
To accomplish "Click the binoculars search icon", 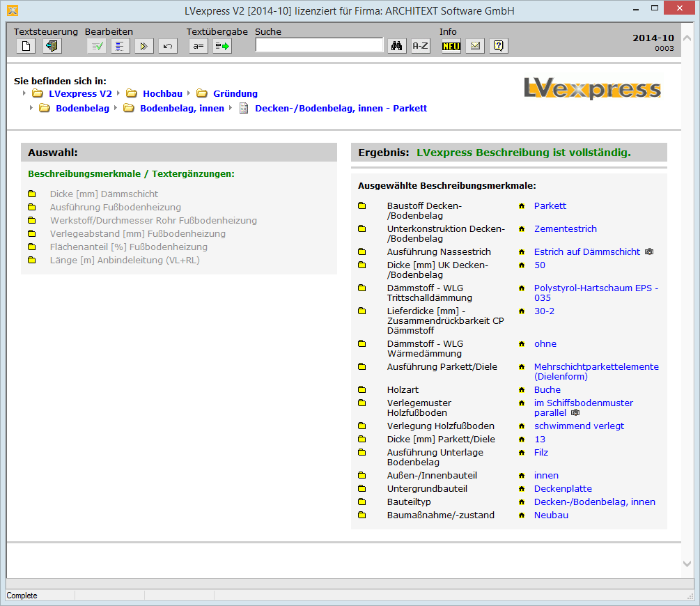I will point(396,46).
